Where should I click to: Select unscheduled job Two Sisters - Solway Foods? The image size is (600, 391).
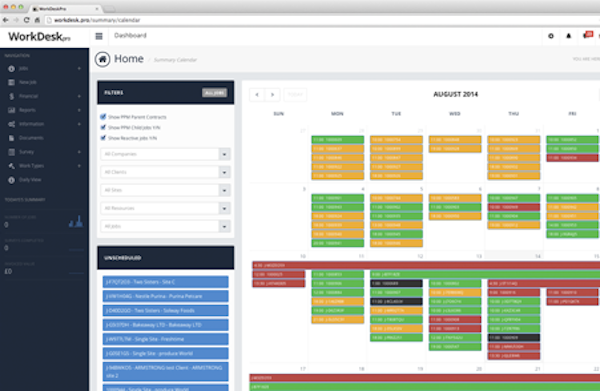165,310
